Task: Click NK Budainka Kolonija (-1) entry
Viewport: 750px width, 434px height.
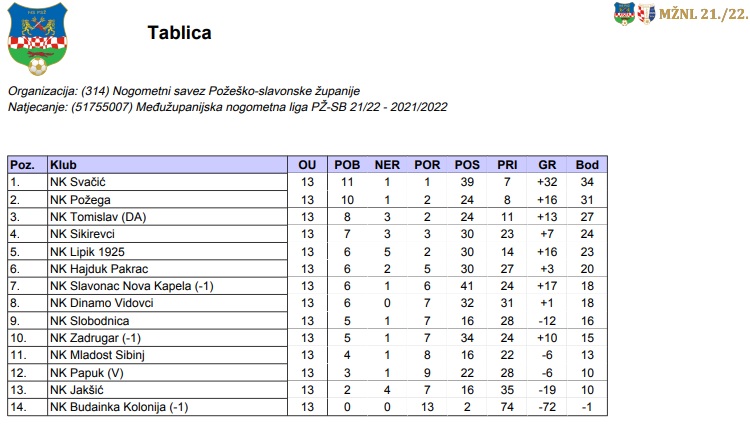Action: click(119, 407)
